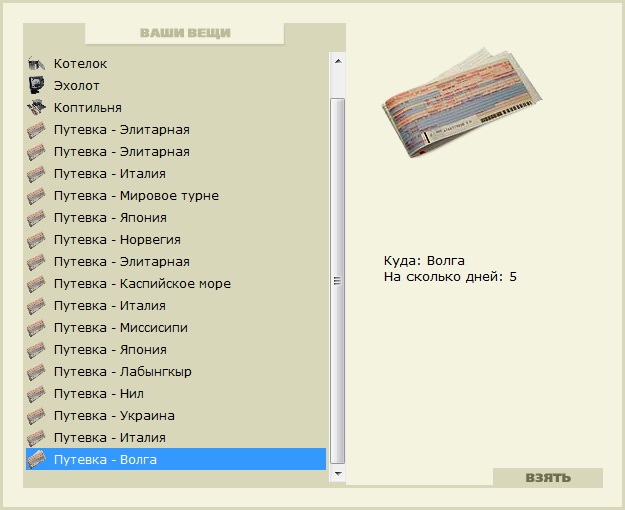Select the Котелок item text
Screen dimensions: 625x510
pos(81,63)
